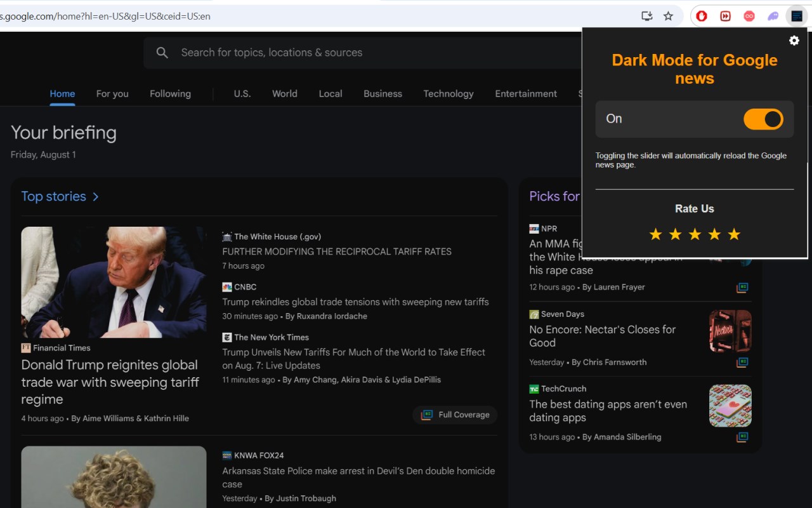812x508 pixels.
Task: Go to the Following tab
Action: (x=170, y=94)
